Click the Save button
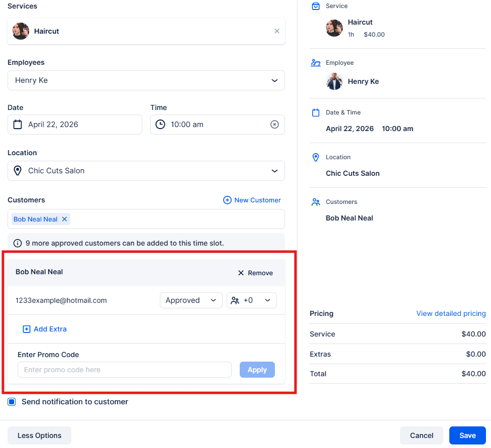The width and height of the screenshot is (491, 448). click(467, 435)
